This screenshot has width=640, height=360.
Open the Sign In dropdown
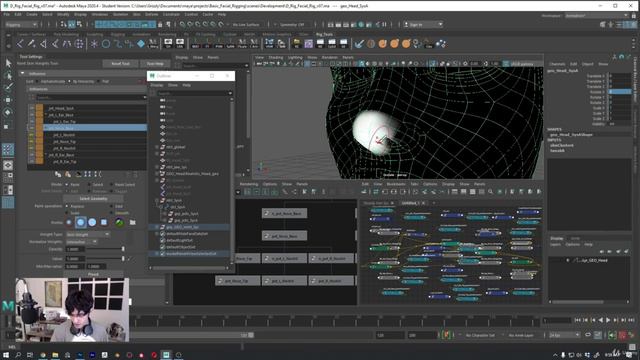tap(423, 24)
